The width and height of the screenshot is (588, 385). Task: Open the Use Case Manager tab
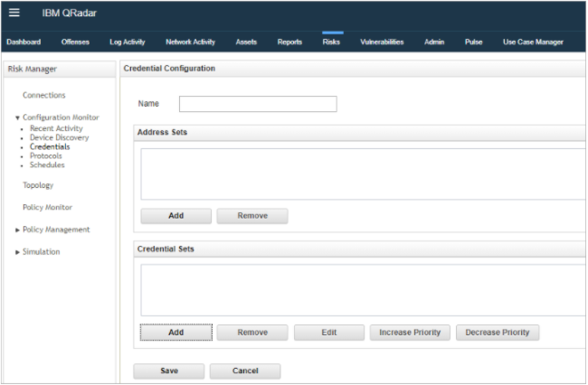click(x=533, y=42)
